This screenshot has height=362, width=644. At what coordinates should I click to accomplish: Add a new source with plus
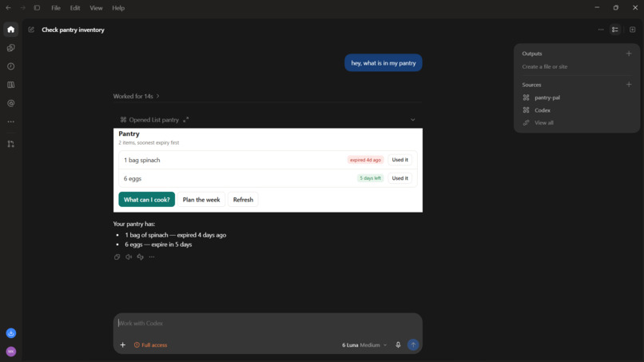629,84
